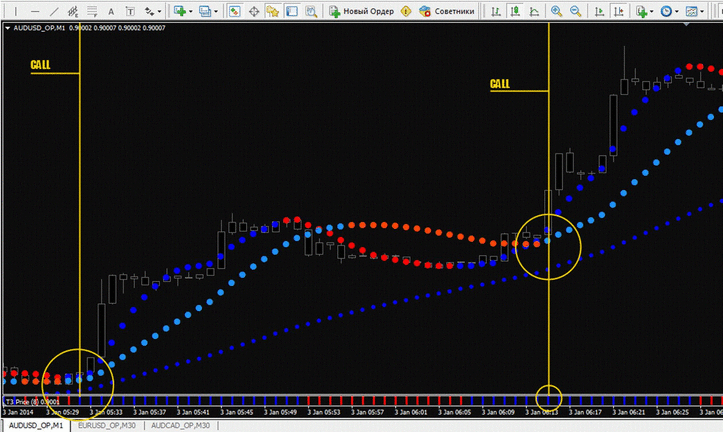Click the new chart icon
Screen dimensions: 723x432
[x=180, y=11]
